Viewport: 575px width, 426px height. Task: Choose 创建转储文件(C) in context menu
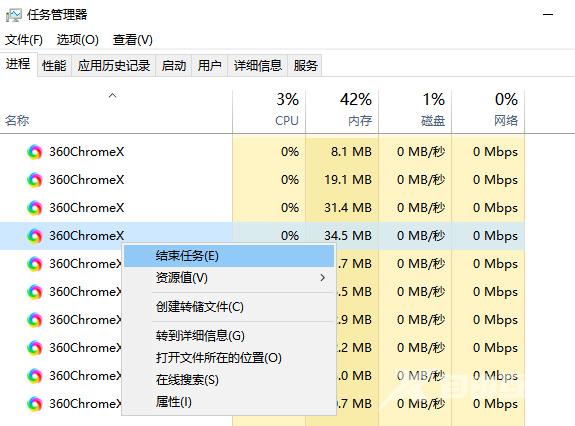click(229, 307)
